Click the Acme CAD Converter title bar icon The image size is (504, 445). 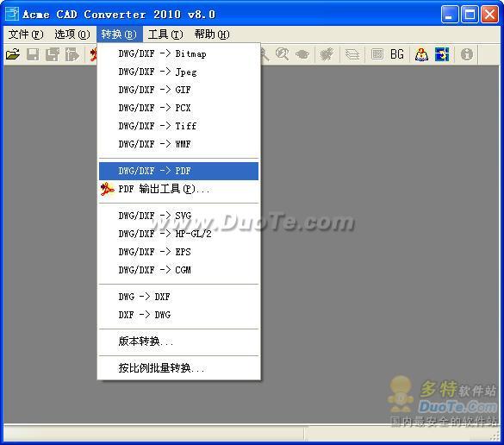tap(12, 14)
